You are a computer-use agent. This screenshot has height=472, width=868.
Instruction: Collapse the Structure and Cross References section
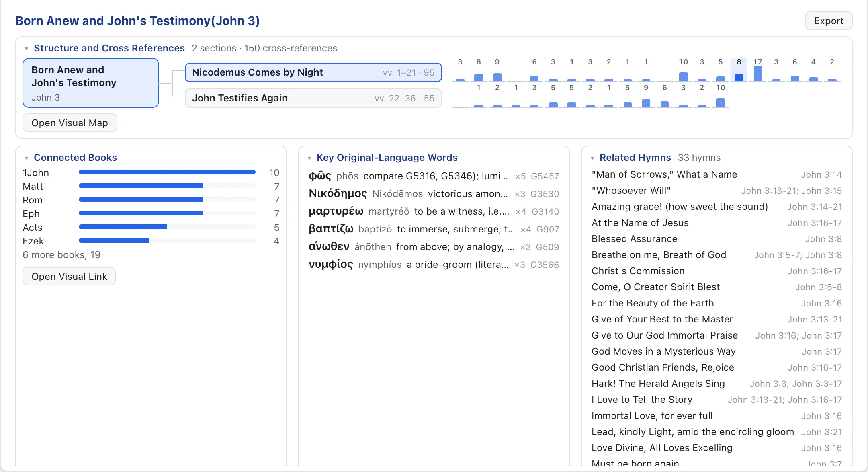[27, 49]
